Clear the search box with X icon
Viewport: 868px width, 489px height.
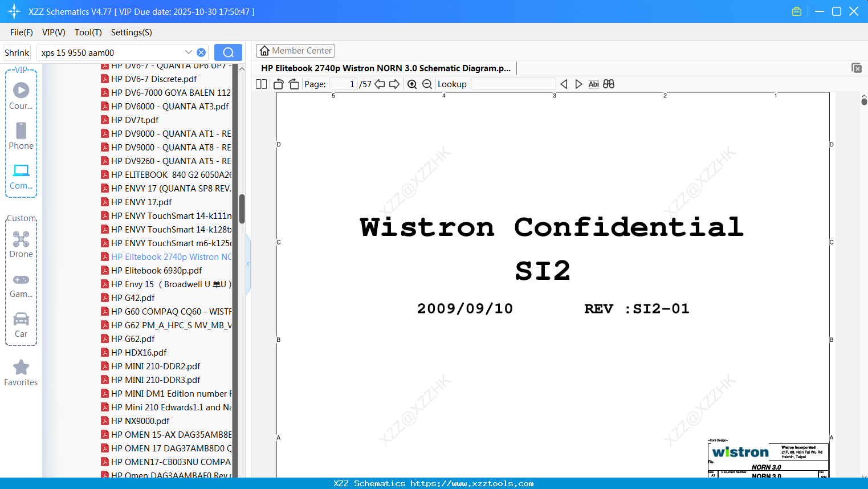click(201, 52)
